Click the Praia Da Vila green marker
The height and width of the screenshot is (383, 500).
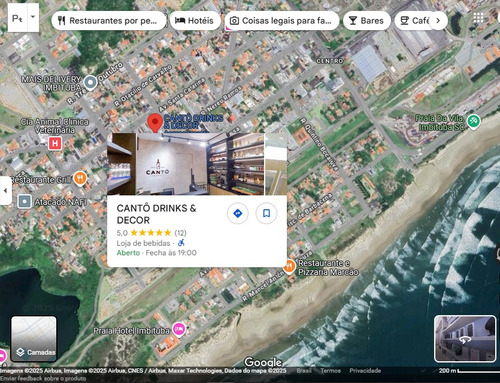click(474, 121)
